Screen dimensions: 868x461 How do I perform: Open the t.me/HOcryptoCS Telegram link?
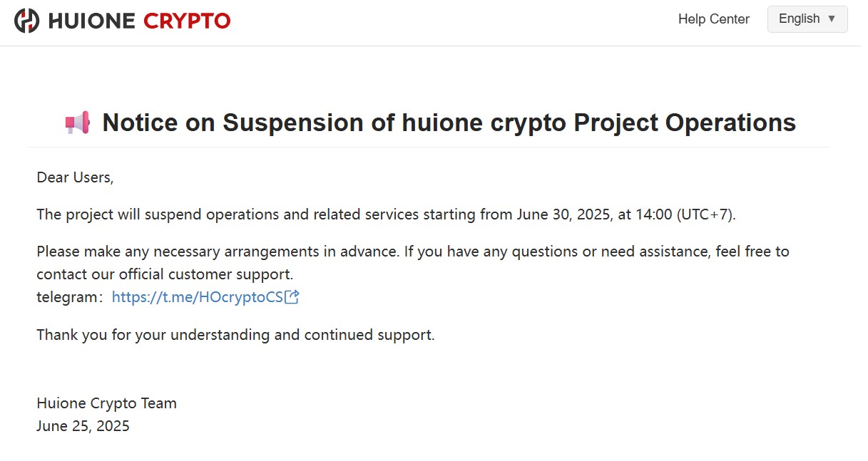[x=198, y=297]
